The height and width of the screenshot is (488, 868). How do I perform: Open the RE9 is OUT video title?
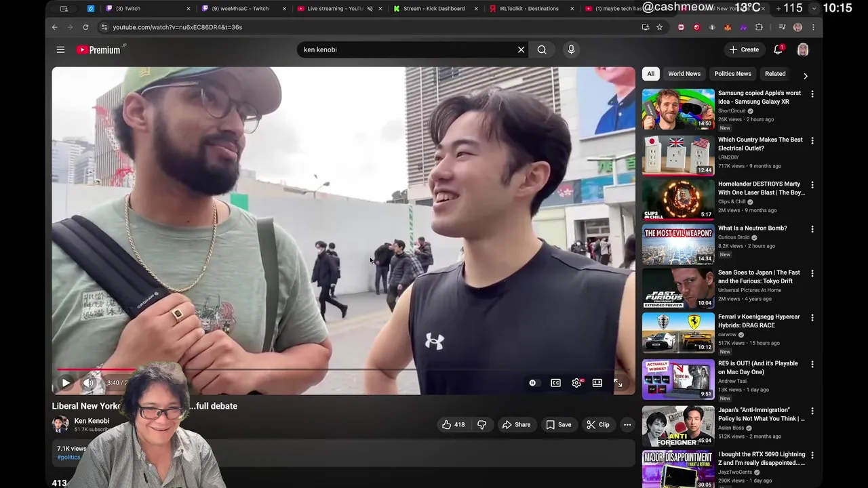(x=758, y=367)
